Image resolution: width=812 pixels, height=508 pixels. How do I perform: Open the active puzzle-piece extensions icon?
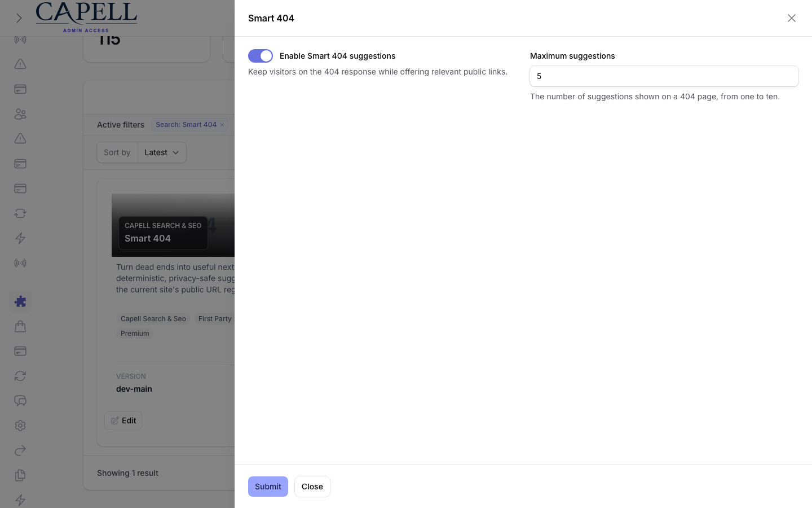pos(20,301)
